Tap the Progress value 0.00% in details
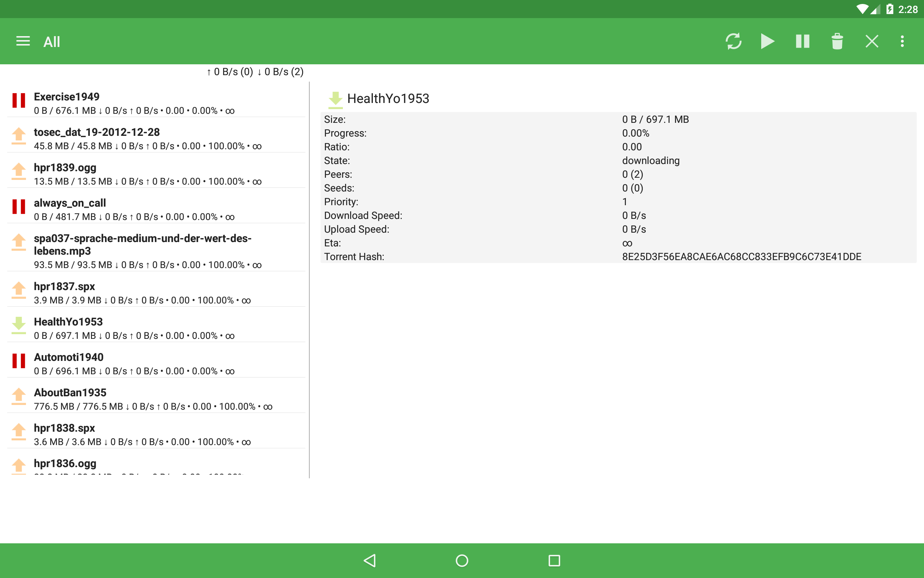 (635, 133)
